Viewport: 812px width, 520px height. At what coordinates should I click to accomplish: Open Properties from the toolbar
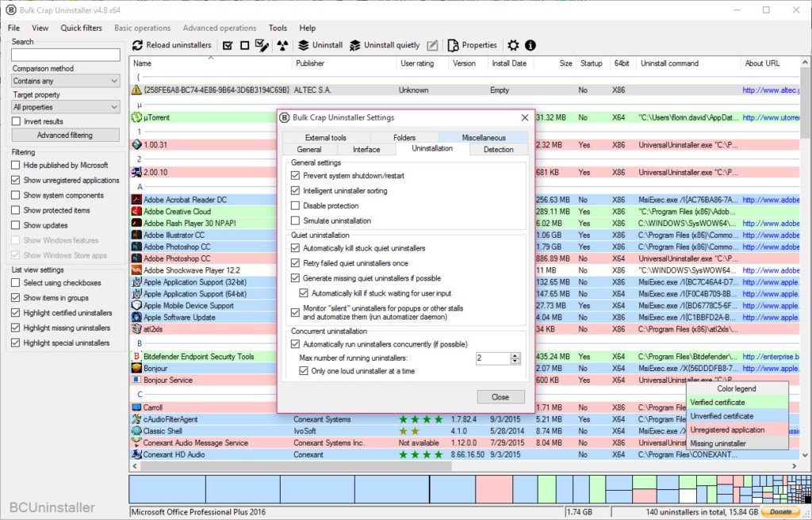point(472,45)
